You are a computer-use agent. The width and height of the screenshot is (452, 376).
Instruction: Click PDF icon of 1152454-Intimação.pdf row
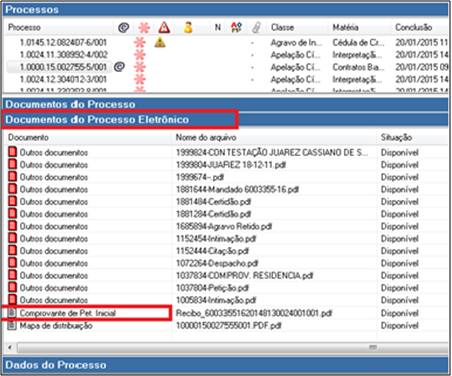click(12, 238)
